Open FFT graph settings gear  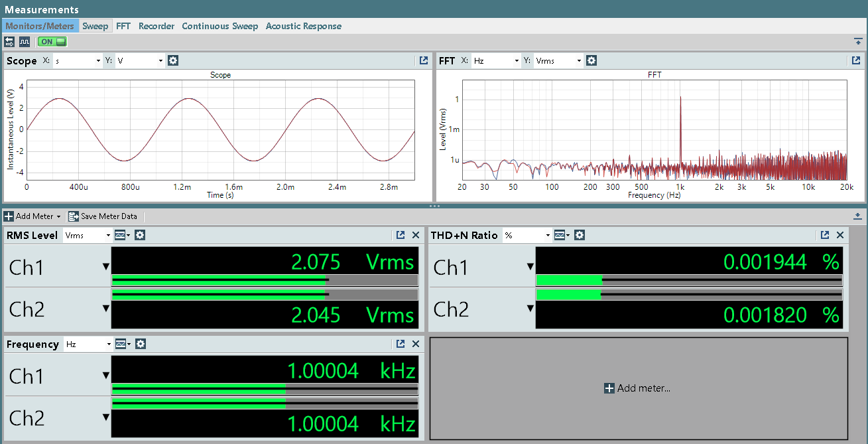[x=591, y=60]
